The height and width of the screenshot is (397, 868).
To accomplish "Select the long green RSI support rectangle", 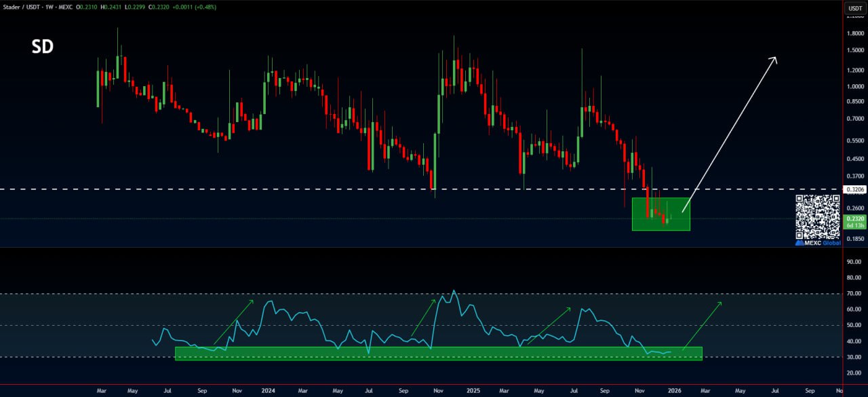I will [438, 354].
